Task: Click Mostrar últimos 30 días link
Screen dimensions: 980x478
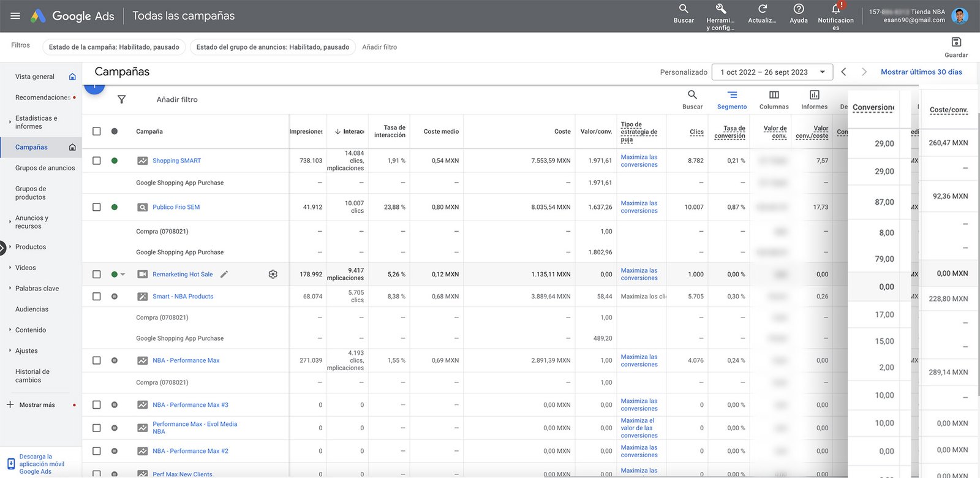Action: coord(921,72)
